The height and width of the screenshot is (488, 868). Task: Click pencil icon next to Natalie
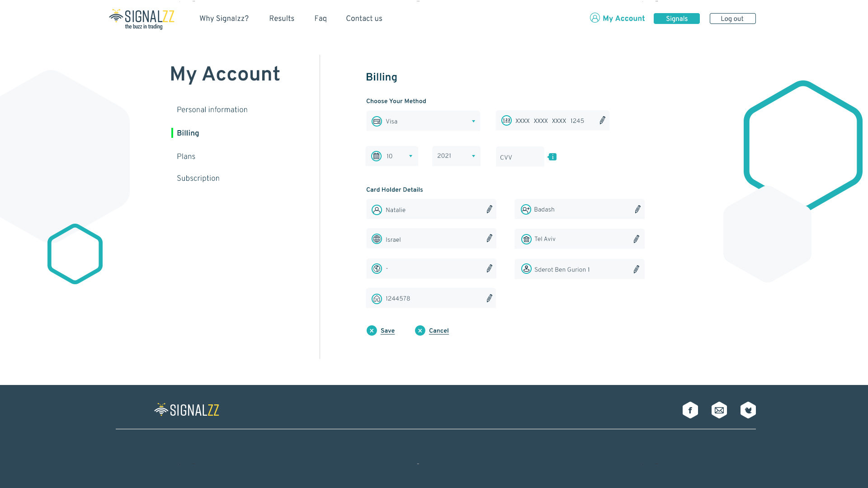pyautogui.click(x=489, y=209)
